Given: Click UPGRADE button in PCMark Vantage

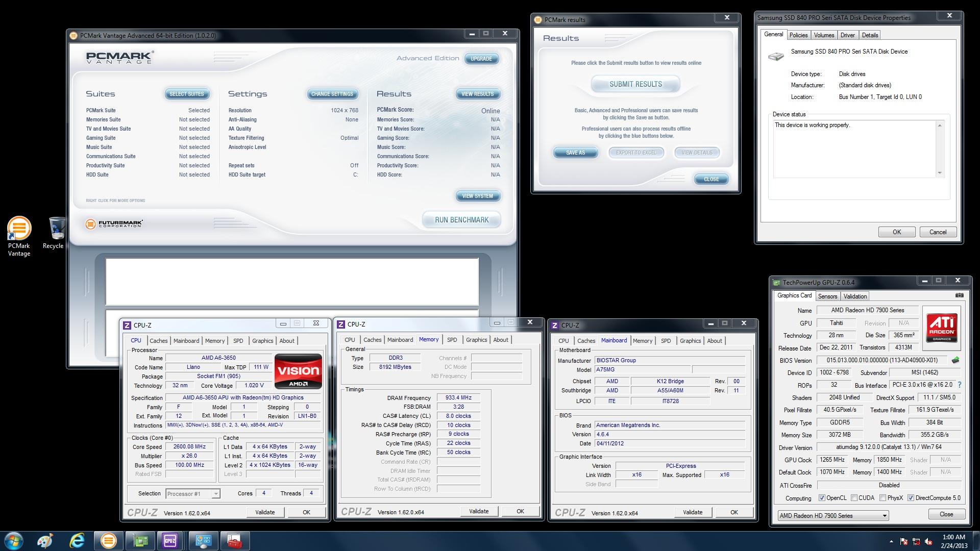Looking at the screenshot, I should click(481, 59).
